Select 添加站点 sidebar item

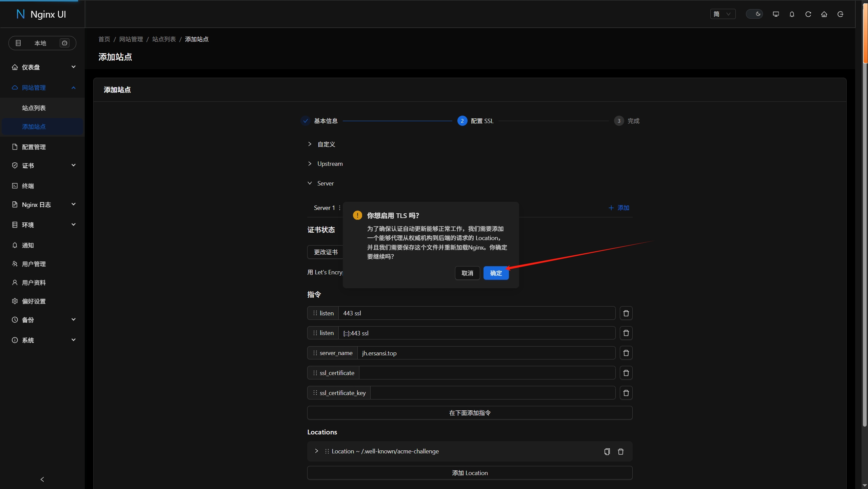point(42,126)
